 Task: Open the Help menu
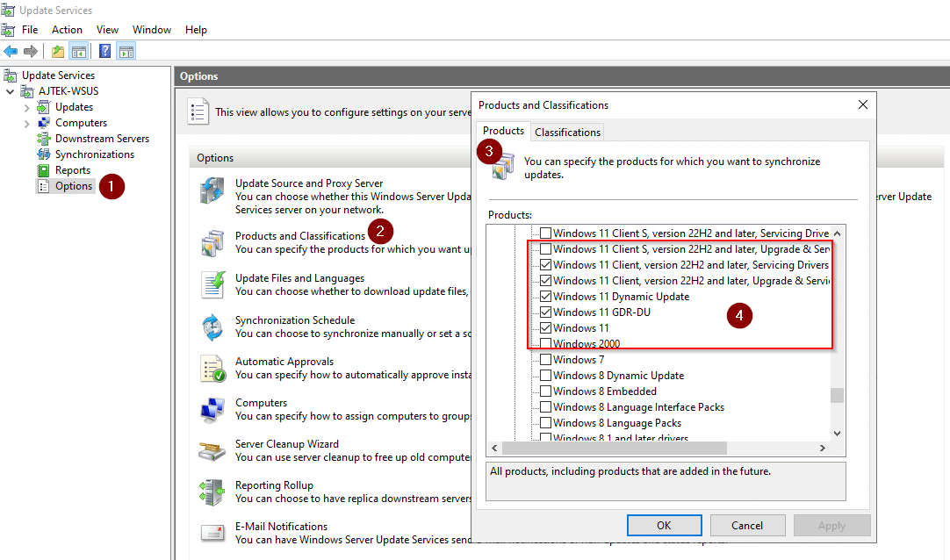(196, 30)
